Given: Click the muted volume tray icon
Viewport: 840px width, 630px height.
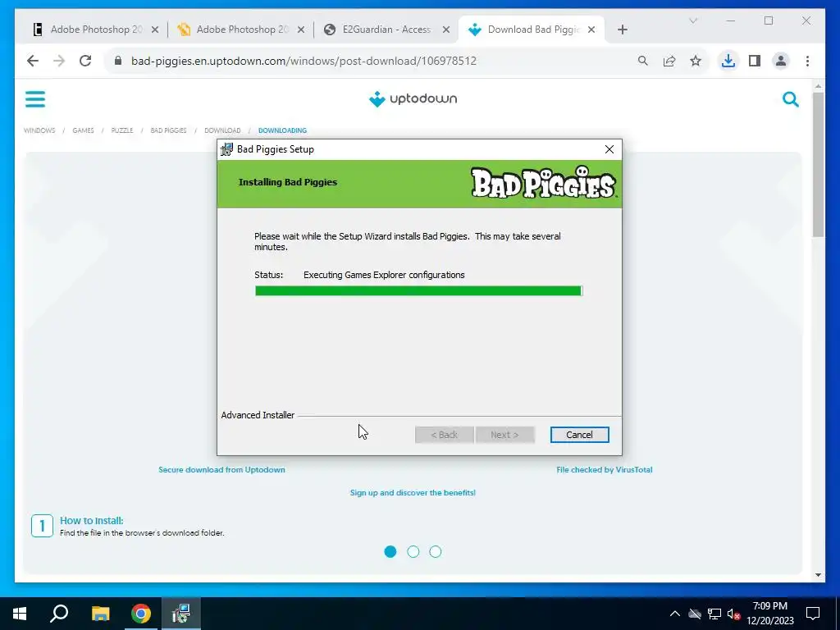Looking at the screenshot, I should [x=733, y=614].
